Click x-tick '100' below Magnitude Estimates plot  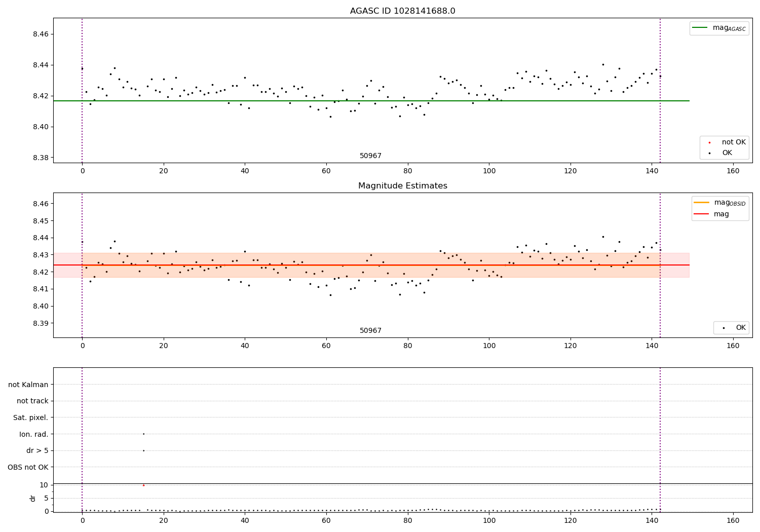coord(489,346)
